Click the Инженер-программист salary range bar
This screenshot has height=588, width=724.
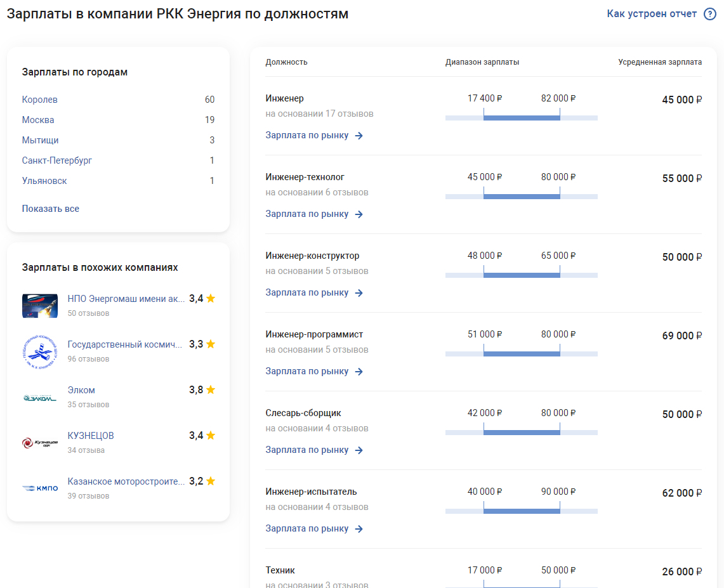[x=522, y=353]
